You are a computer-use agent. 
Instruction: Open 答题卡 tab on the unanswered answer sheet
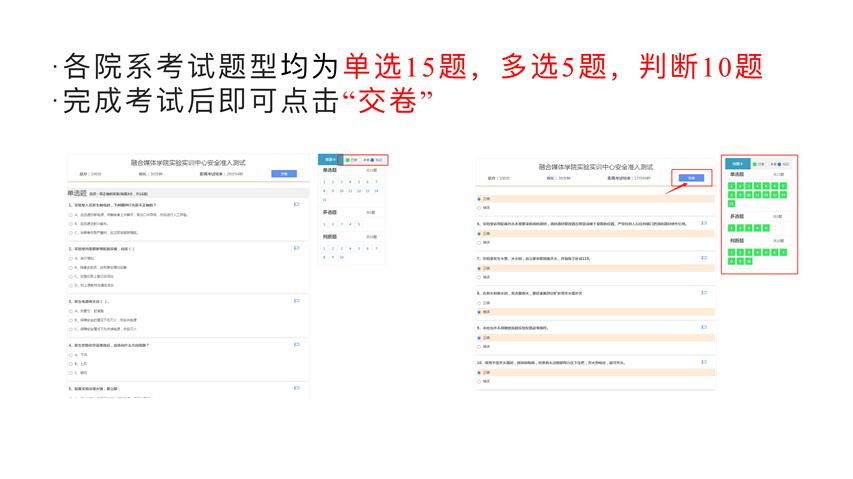(x=329, y=160)
